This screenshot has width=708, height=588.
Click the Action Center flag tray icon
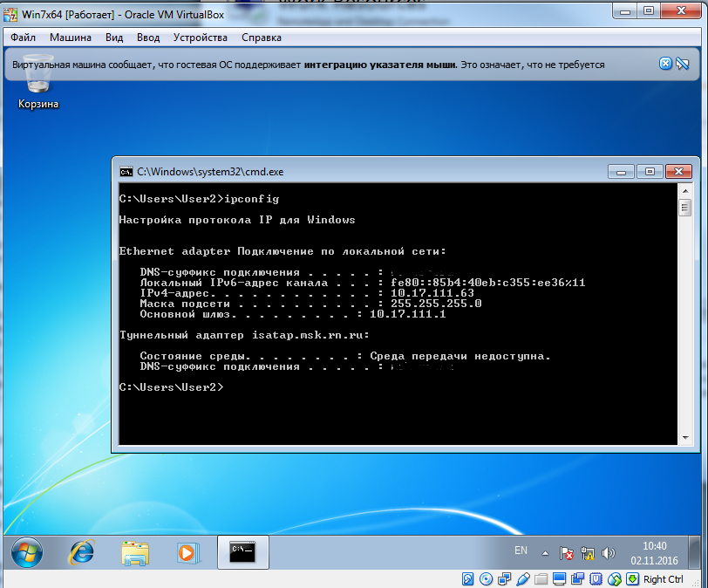coord(566,553)
